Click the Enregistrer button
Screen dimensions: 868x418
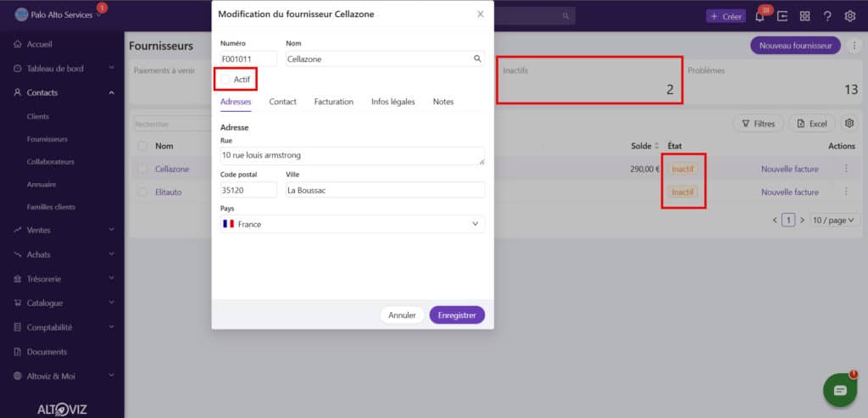[x=457, y=315]
